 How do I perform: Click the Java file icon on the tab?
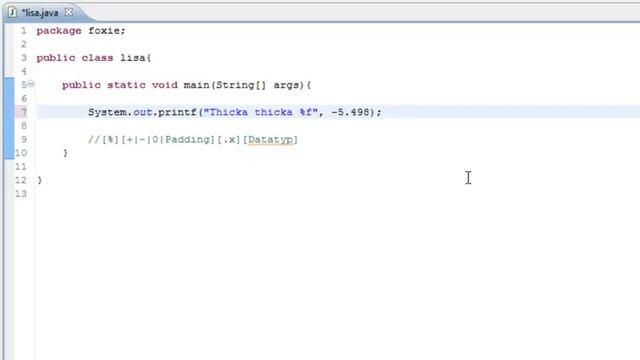(12, 12)
